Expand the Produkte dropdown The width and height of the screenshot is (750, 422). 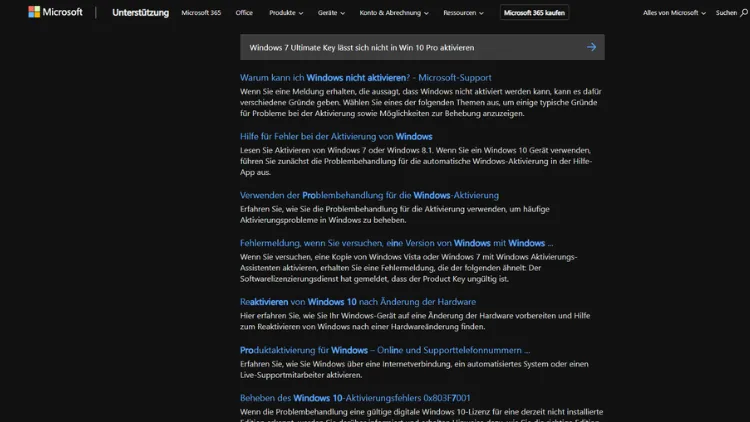[286, 13]
